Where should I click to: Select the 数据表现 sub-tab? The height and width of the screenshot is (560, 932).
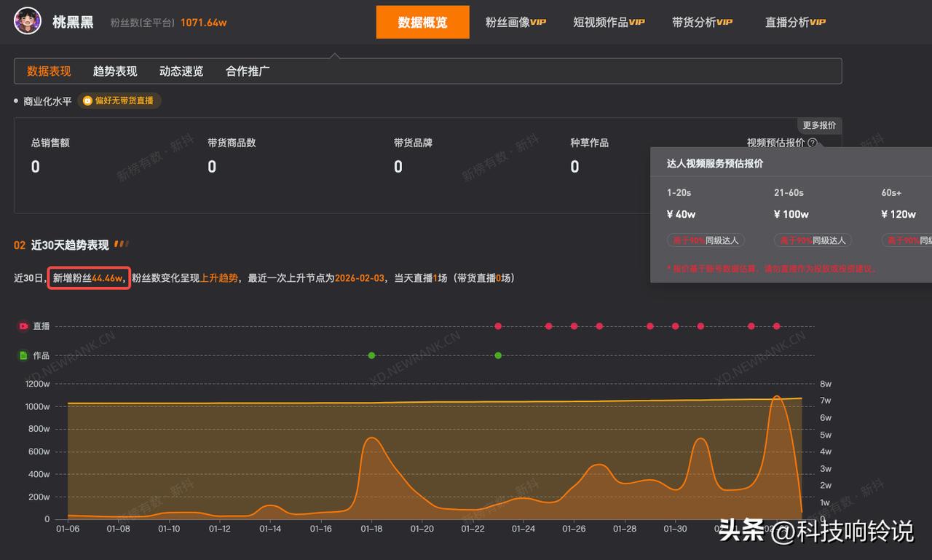tap(49, 71)
